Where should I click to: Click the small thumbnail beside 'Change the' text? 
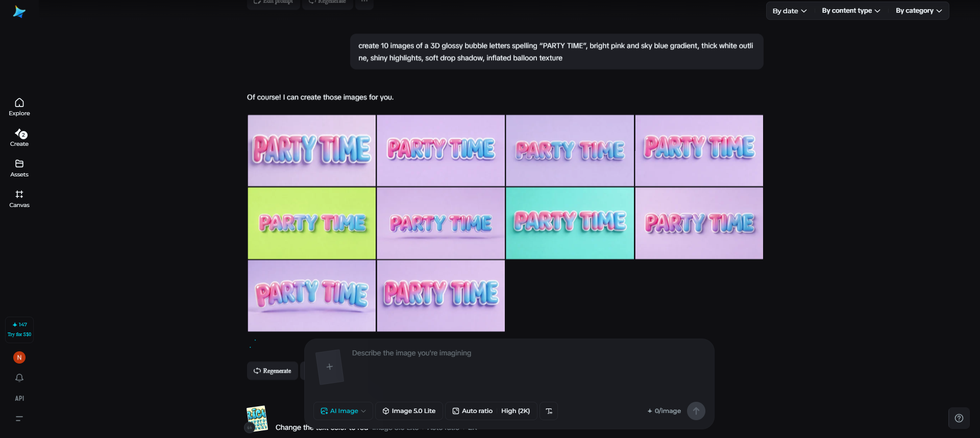[257, 419]
